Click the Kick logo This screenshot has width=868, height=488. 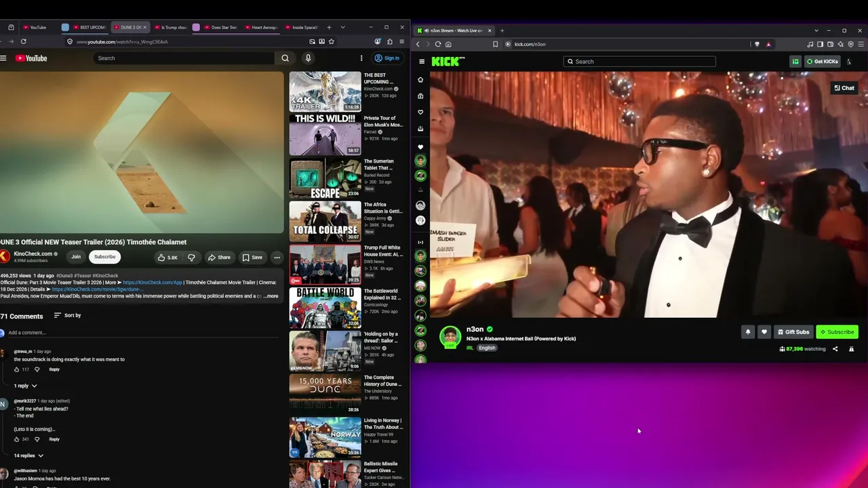pos(448,62)
